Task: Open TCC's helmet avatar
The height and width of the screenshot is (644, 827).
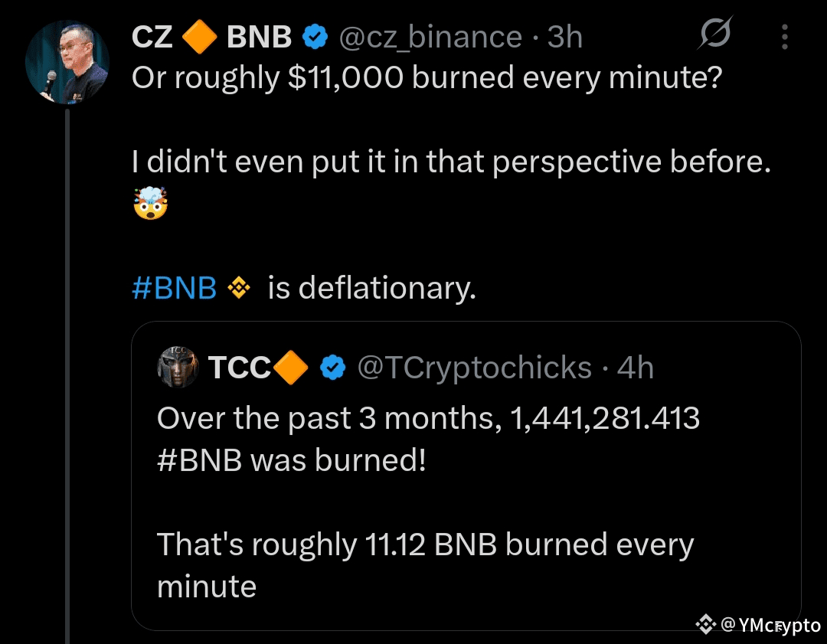Action: tap(178, 368)
